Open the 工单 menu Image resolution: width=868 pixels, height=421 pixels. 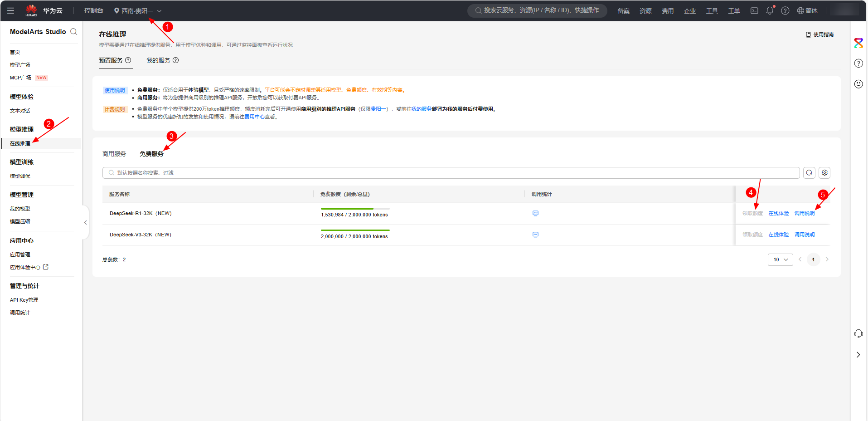coord(734,11)
